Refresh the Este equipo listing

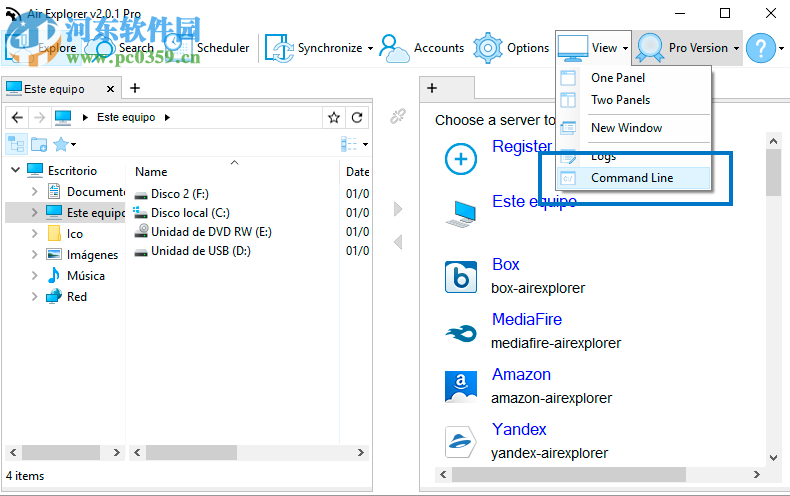coord(357,117)
